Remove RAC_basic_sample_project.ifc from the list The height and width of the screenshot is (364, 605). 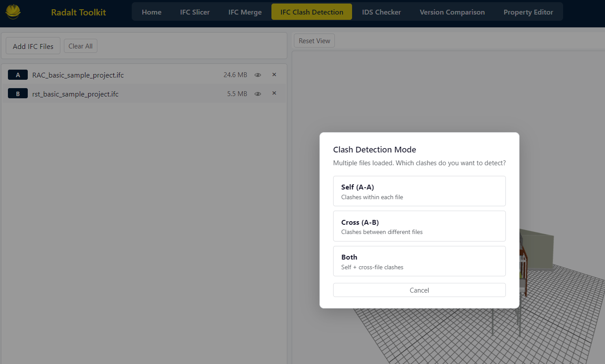(274, 74)
